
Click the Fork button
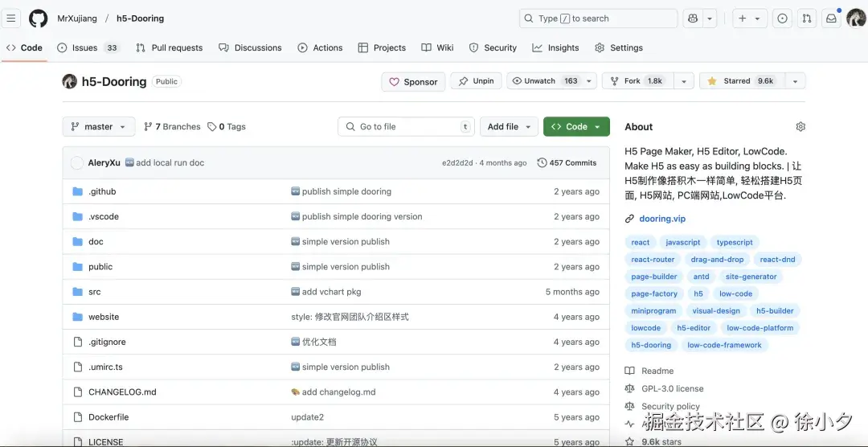636,81
